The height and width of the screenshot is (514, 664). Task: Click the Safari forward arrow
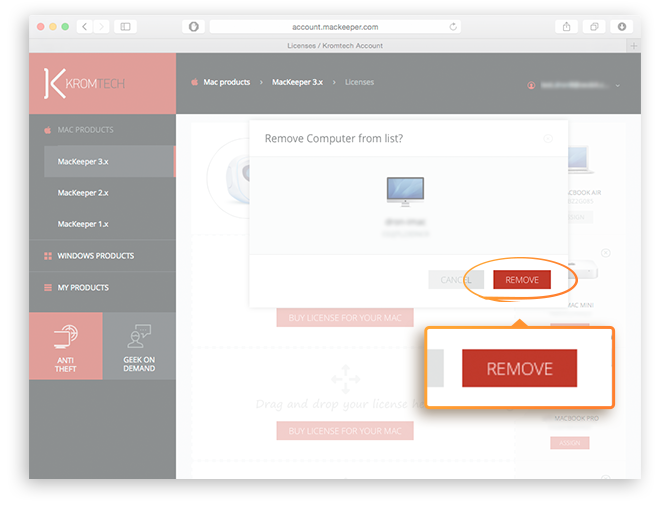101,27
